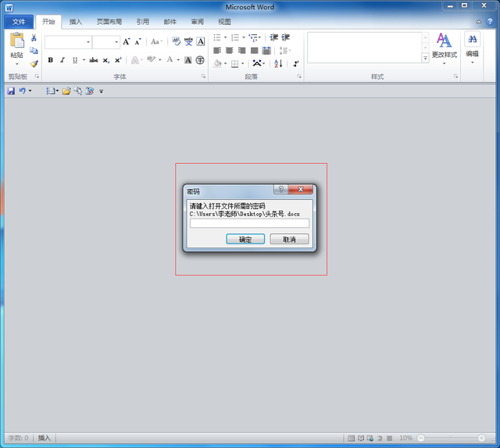Screen dimensions: 500x448
Task: Open the Bullets list dropdown arrow
Action: pyautogui.click(x=226, y=37)
